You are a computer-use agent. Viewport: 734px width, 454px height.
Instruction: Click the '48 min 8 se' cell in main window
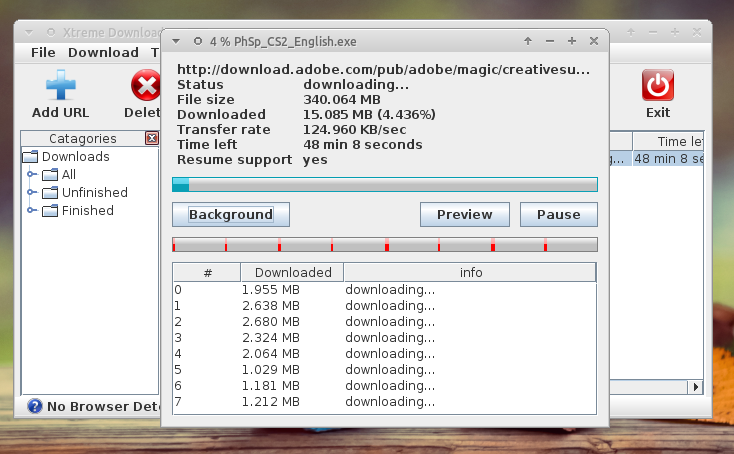[668, 159]
